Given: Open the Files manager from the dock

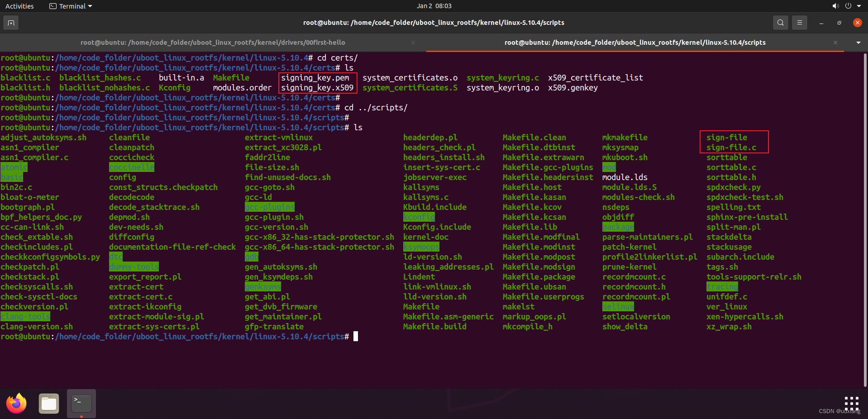Looking at the screenshot, I should (49, 404).
